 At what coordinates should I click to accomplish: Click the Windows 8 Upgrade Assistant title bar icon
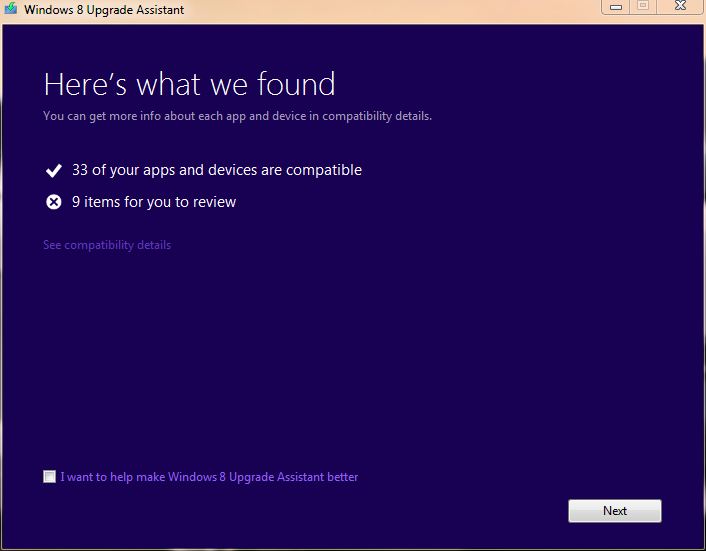click(10, 8)
